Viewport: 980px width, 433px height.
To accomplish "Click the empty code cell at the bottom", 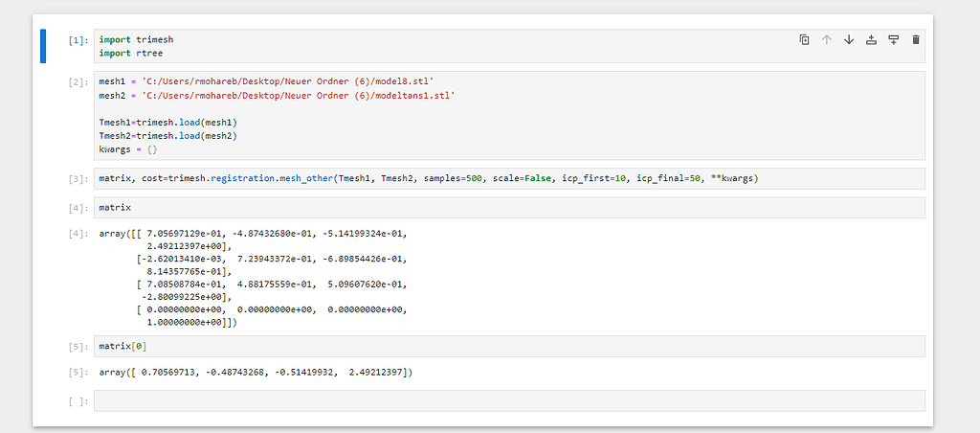I will (509, 401).
